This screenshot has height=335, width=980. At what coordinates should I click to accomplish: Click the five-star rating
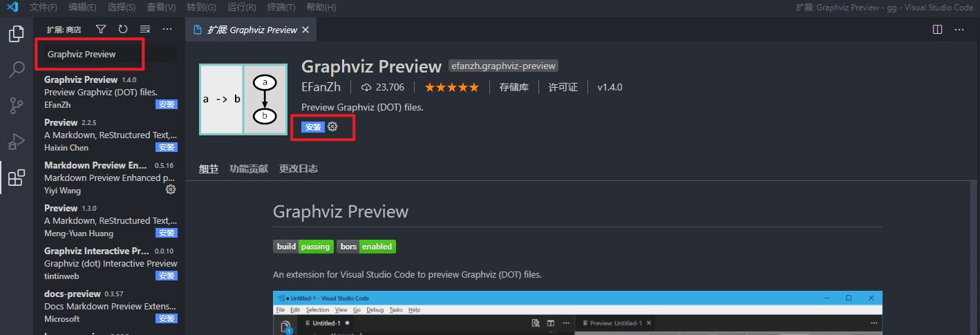click(451, 87)
